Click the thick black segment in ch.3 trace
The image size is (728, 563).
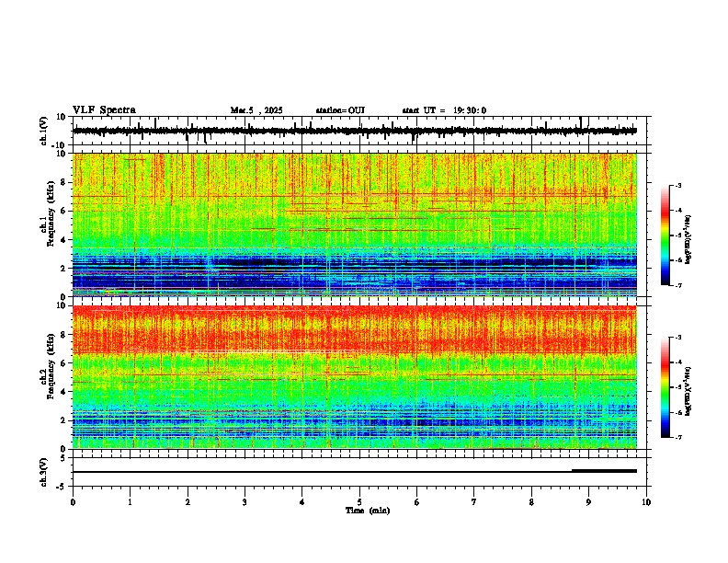604,471
